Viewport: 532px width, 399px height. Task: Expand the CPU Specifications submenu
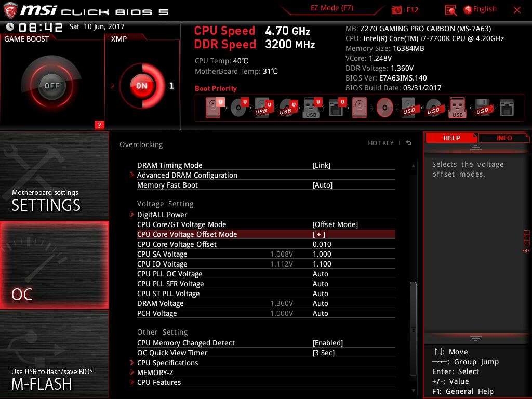click(x=266, y=363)
